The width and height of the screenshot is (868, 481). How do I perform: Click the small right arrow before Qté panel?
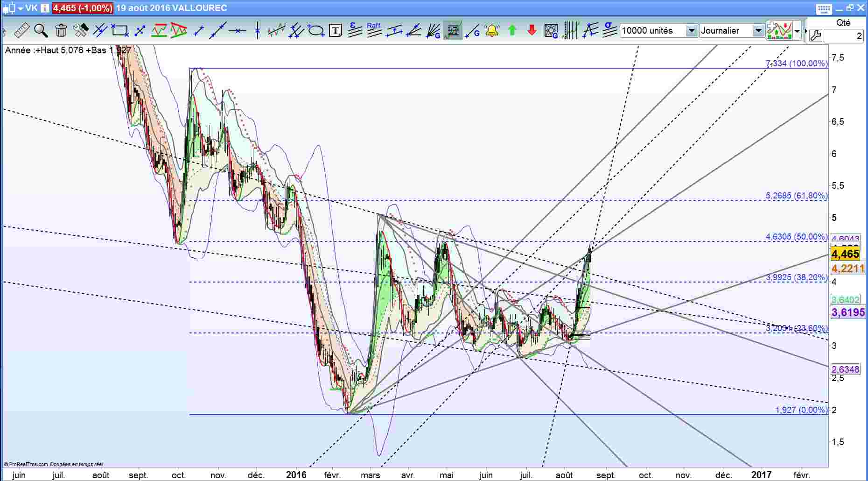(805, 31)
